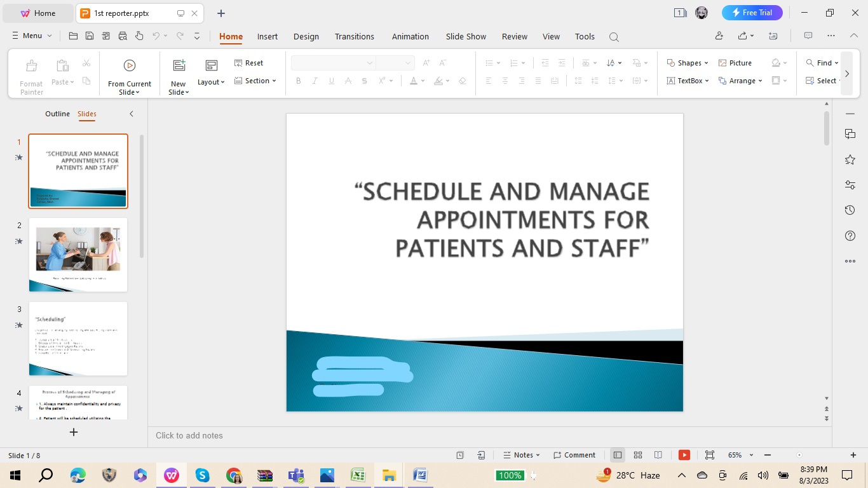Click the zoom out minus button
This screenshot has width=868, height=488.
click(768, 455)
